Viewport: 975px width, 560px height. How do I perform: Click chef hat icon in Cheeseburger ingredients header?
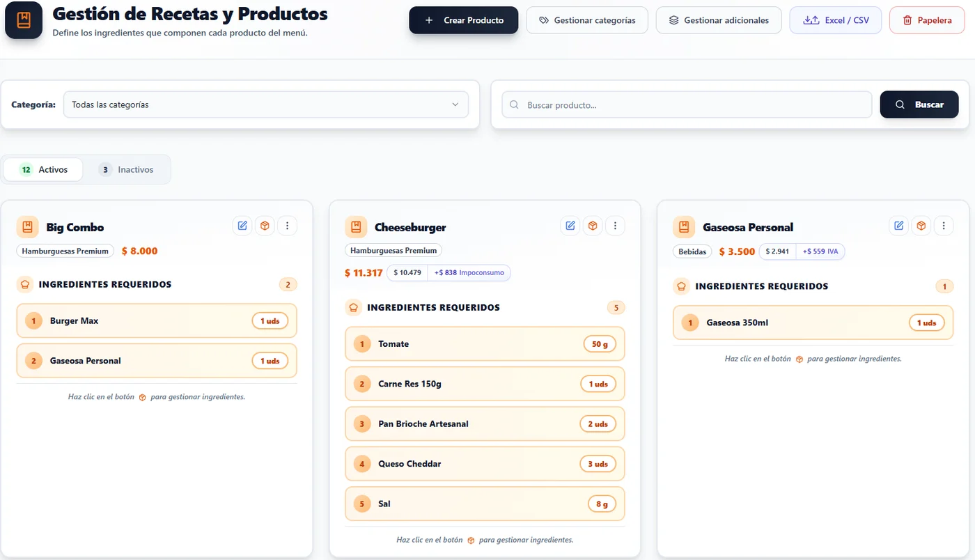[x=353, y=307]
